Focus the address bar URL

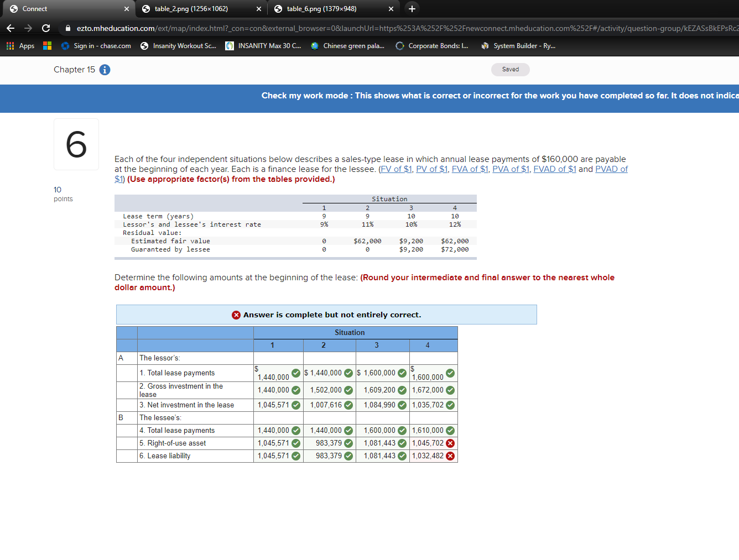[407, 28]
